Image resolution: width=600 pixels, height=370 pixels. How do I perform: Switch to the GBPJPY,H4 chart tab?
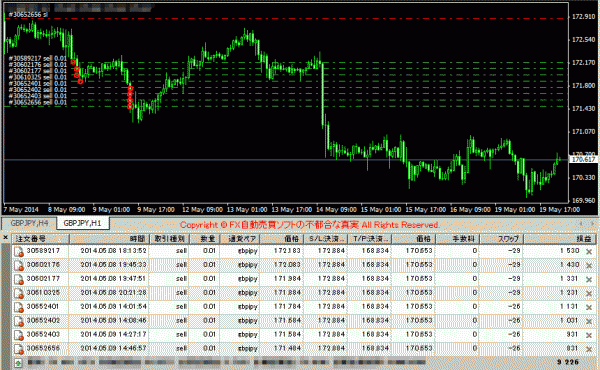click(29, 223)
